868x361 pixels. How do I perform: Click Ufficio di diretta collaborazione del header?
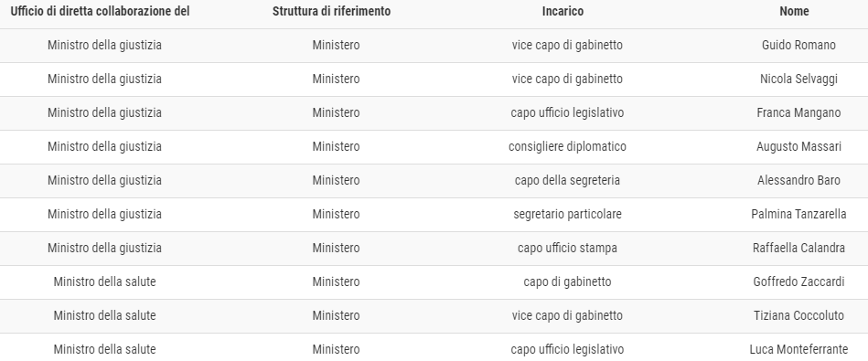point(101,11)
